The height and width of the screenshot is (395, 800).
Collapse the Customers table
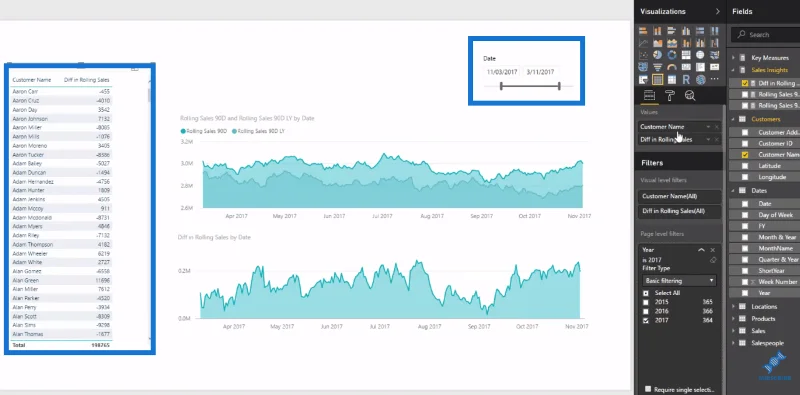point(734,119)
